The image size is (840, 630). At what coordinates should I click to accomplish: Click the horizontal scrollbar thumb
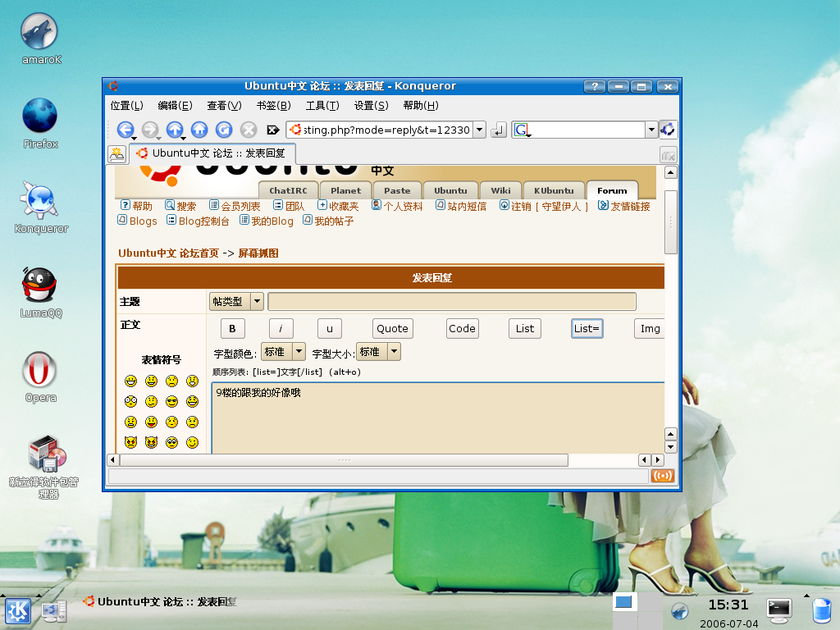344,460
